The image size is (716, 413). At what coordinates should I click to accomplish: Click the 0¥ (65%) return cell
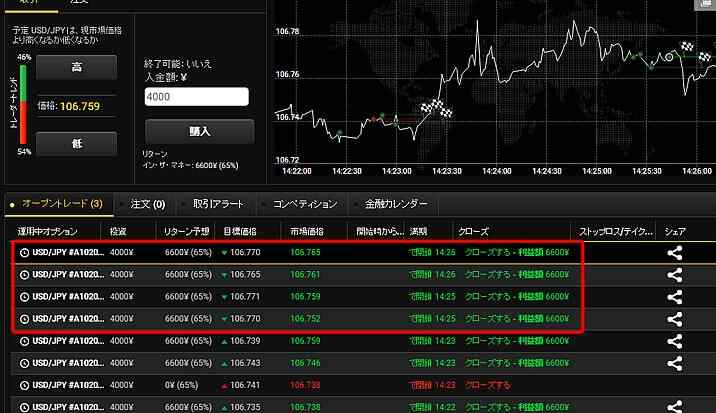[181, 385]
